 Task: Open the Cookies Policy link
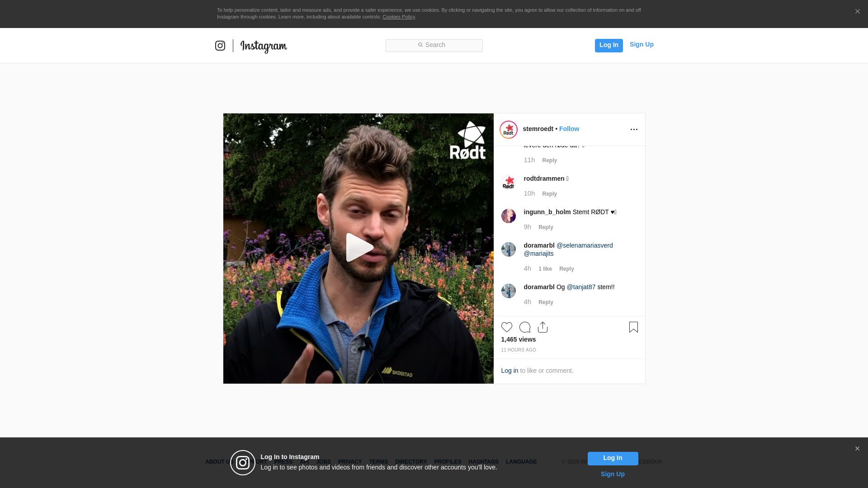[398, 17]
